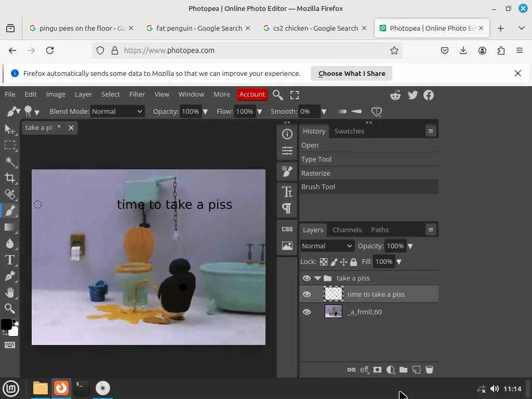This screenshot has width=532, height=399.
Task: Expand the Opacity slider in options bar
Action: tap(205, 112)
